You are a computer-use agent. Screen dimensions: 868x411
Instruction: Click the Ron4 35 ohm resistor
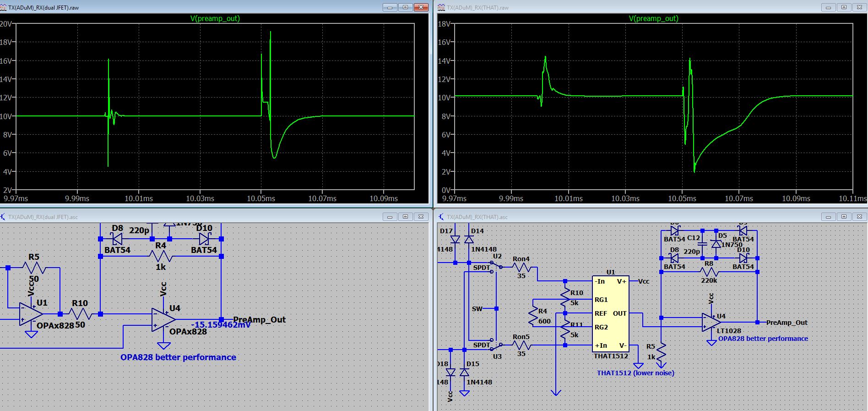coord(521,267)
